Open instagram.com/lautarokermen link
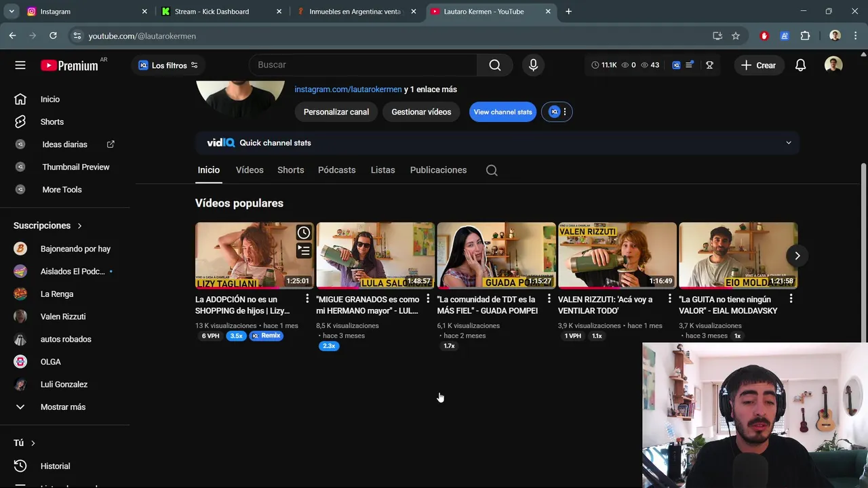The image size is (868, 488). click(x=348, y=89)
